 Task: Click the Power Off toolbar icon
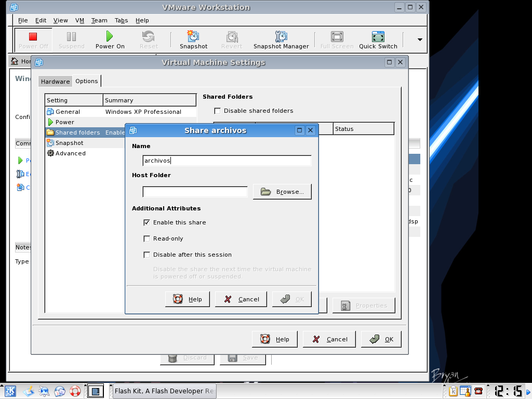(x=33, y=40)
